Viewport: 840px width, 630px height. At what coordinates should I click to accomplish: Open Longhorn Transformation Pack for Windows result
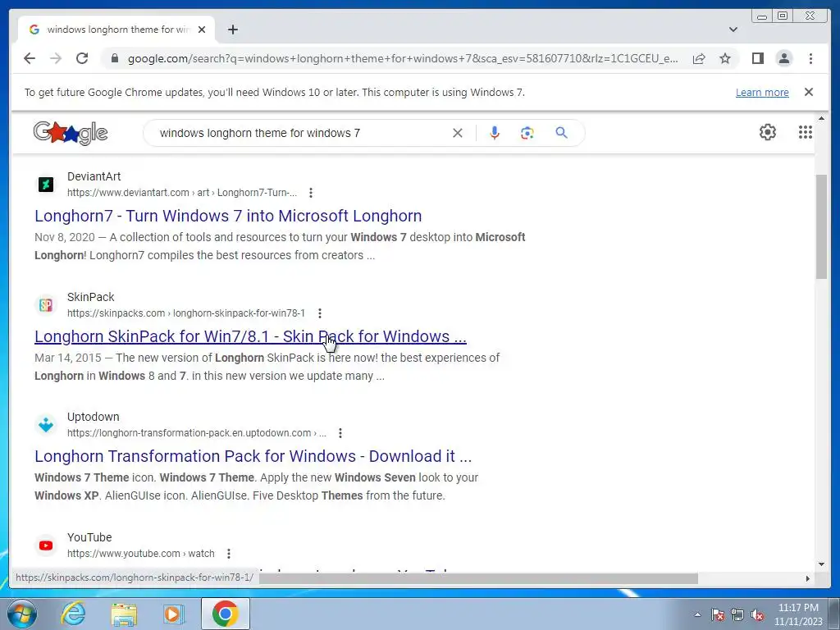[253, 456]
